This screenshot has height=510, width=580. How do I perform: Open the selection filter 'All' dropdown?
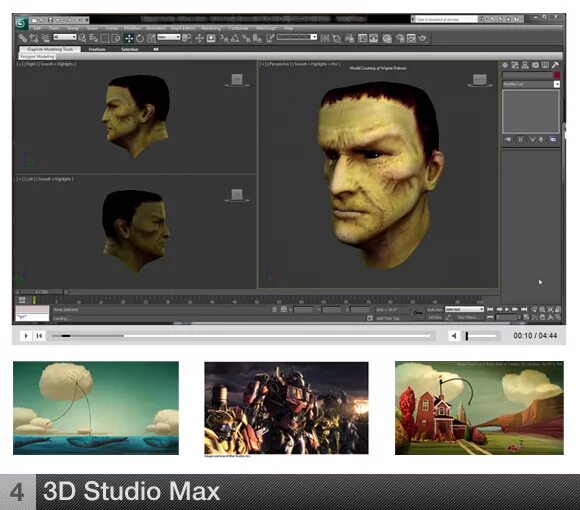pyautogui.click(x=65, y=37)
